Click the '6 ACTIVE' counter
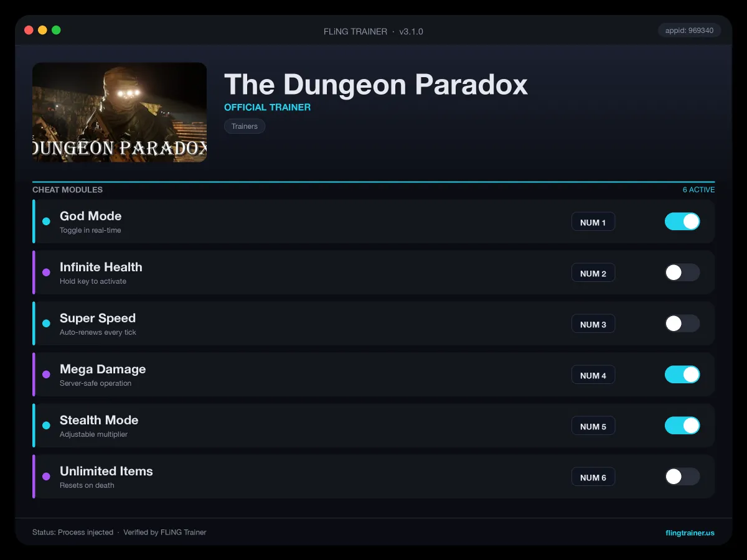 698,190
